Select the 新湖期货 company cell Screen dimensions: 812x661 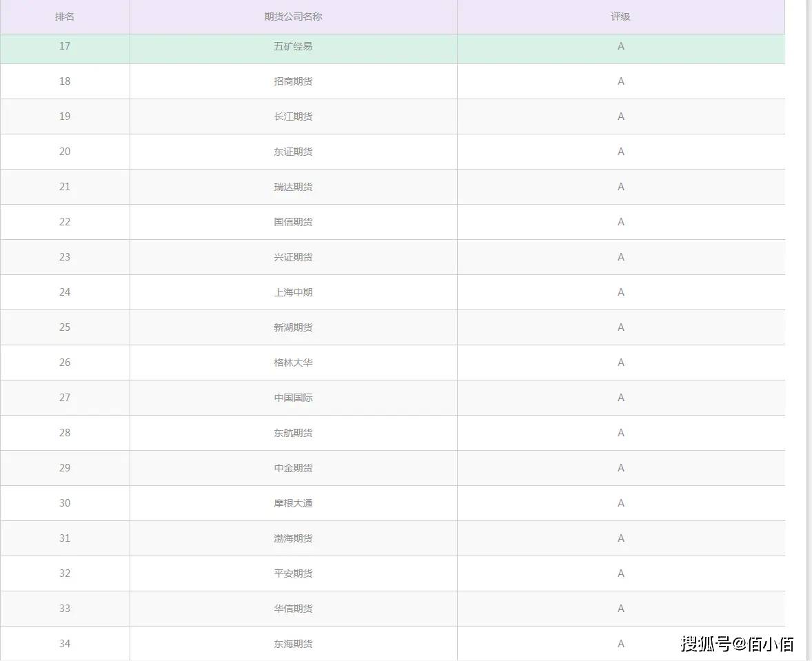(293, 328)
